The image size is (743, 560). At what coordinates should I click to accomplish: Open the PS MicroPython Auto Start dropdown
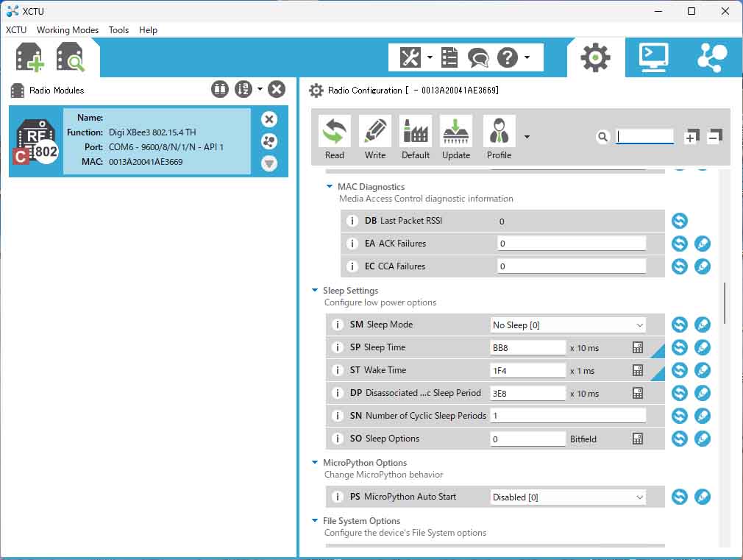[x=568, y=497]
